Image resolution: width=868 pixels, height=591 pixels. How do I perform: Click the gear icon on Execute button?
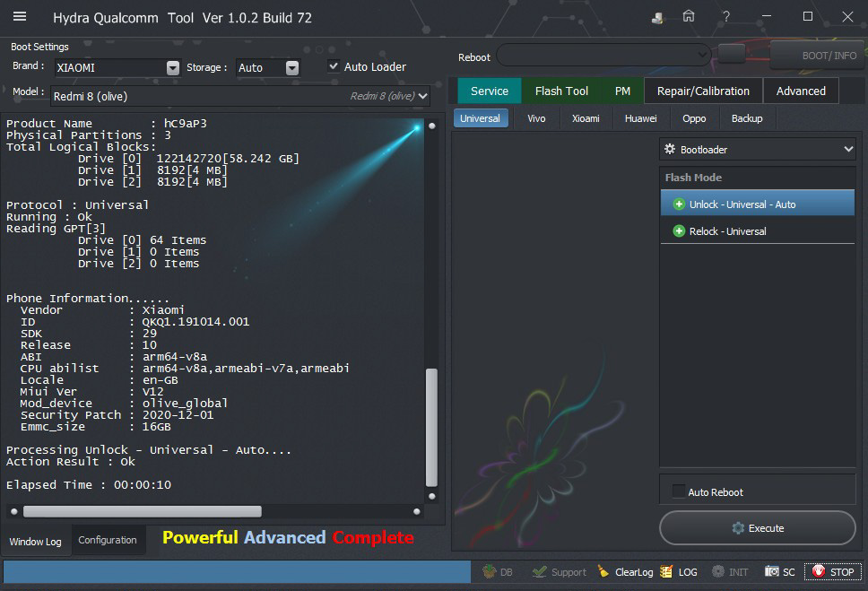tap(738, 528)
